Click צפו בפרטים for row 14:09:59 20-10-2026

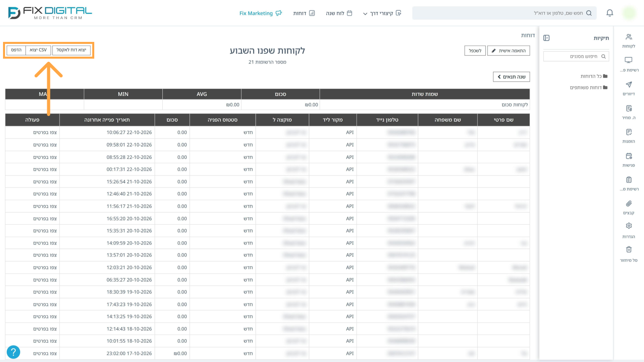[45, 243]
